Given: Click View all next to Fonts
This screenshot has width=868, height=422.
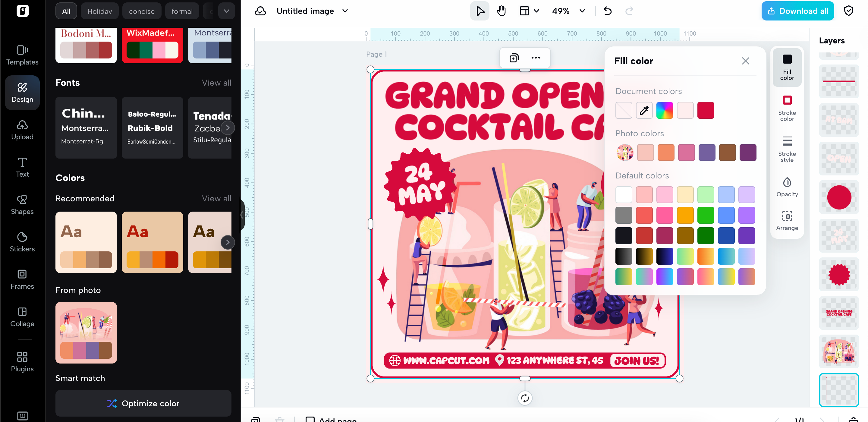Looking at the screenshot, I should (216, 83).
